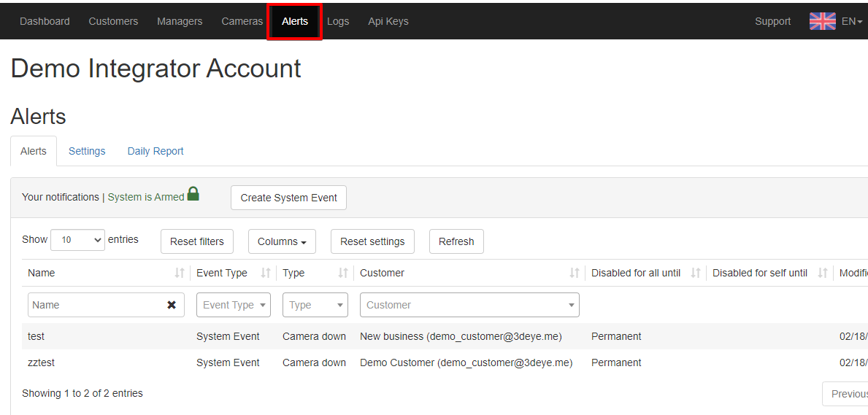Click the Customer column header

pos(382,273)
